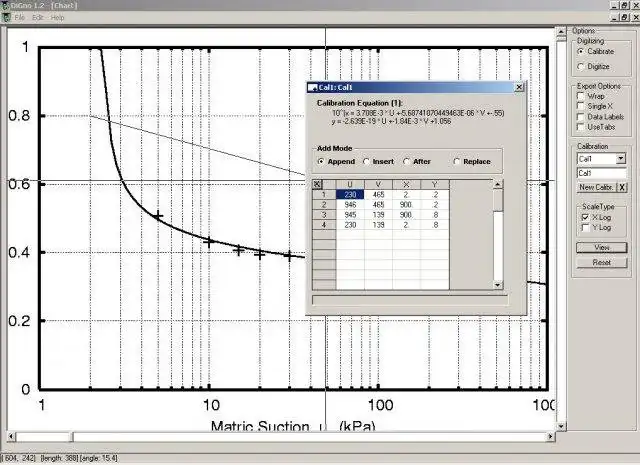
Task: Click the Cal1 dialog title bar icon
Action: (x=313, y=87)
